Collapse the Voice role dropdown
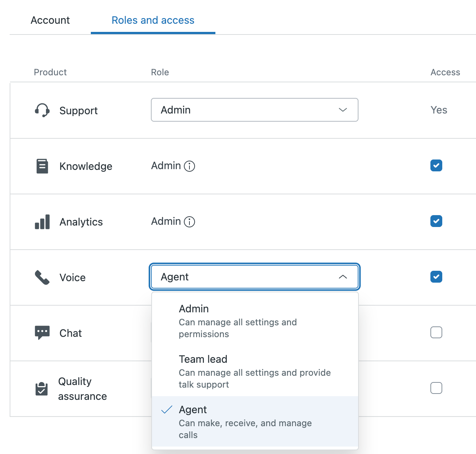 254,277
